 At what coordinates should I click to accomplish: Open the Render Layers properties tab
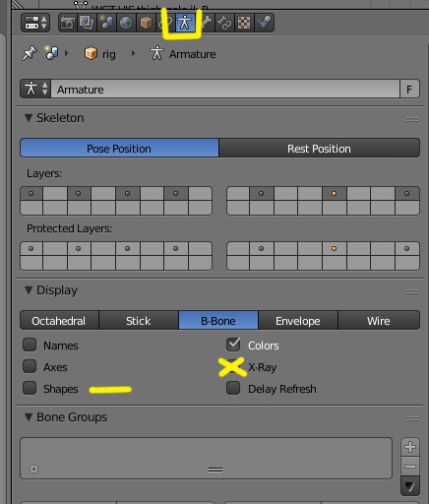pos(87,23)
